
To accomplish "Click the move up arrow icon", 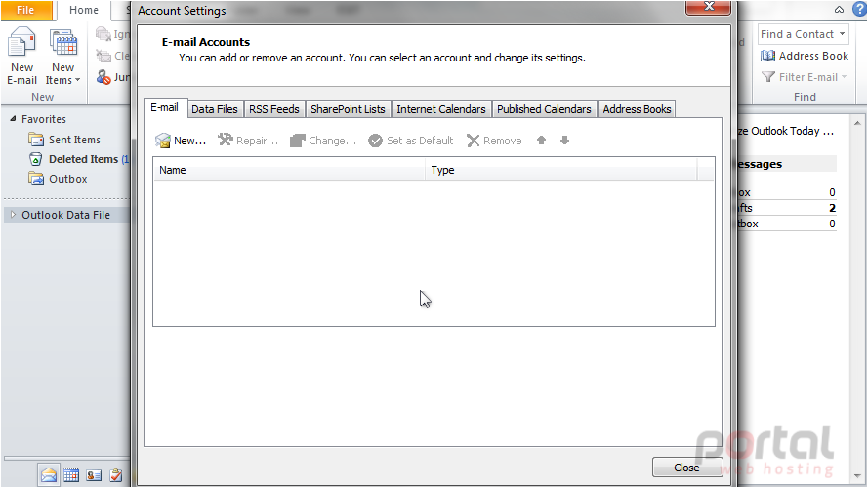I will click(541, 141).
